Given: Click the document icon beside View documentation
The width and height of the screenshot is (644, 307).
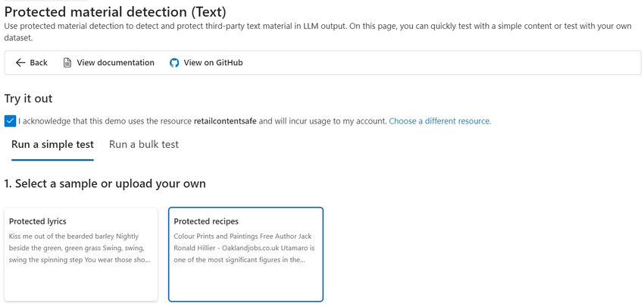Looking at the screenshot, I should [x=67, y=63].
